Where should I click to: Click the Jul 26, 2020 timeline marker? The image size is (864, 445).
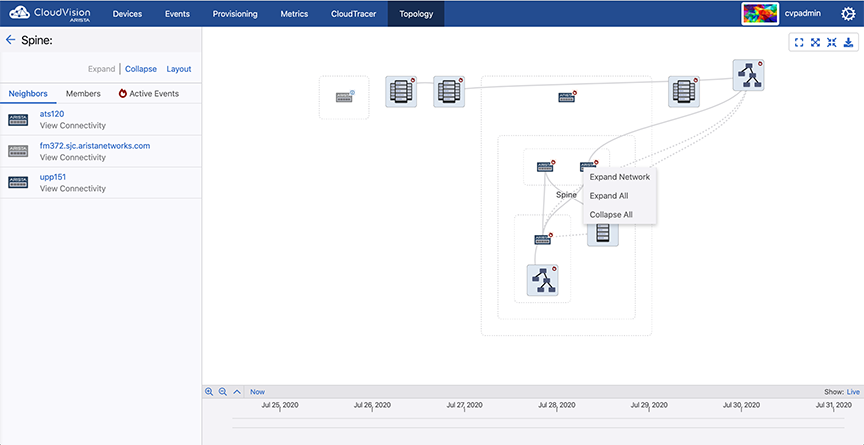pos(372,405)
